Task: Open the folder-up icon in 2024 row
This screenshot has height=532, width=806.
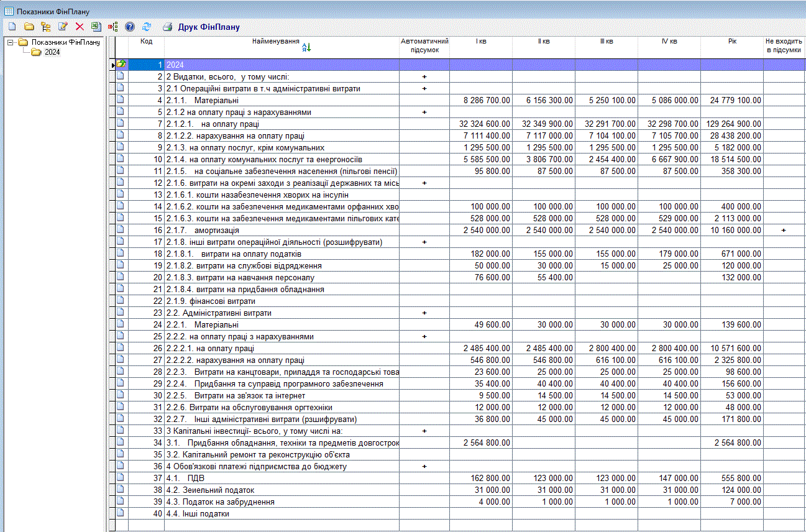Action: pos(121,65)
